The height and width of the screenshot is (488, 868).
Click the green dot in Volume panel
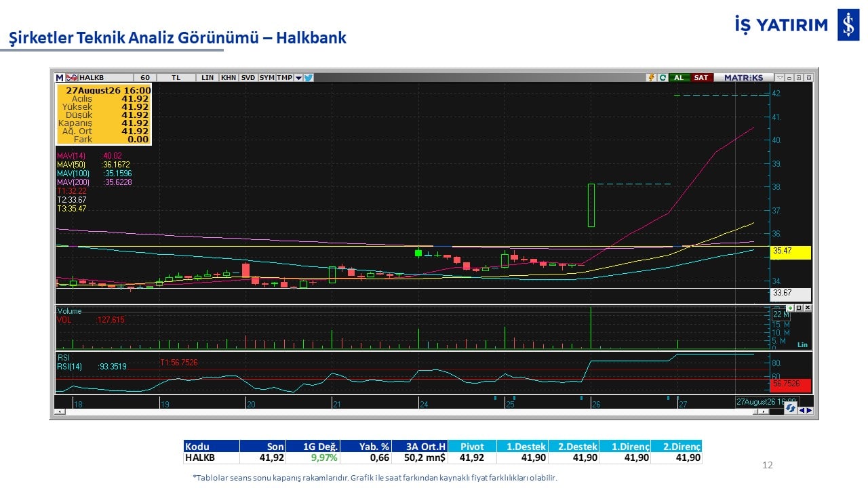790,308
